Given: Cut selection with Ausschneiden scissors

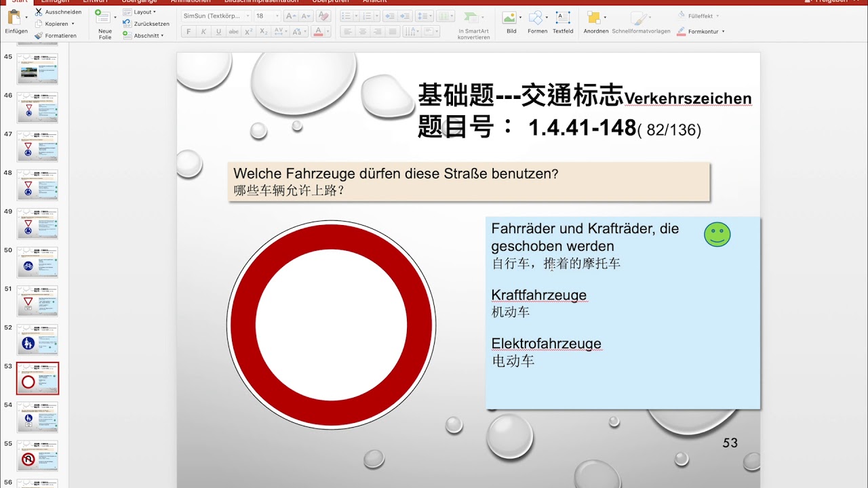Looking at the screenshot, I should click(x=58, y=12).
